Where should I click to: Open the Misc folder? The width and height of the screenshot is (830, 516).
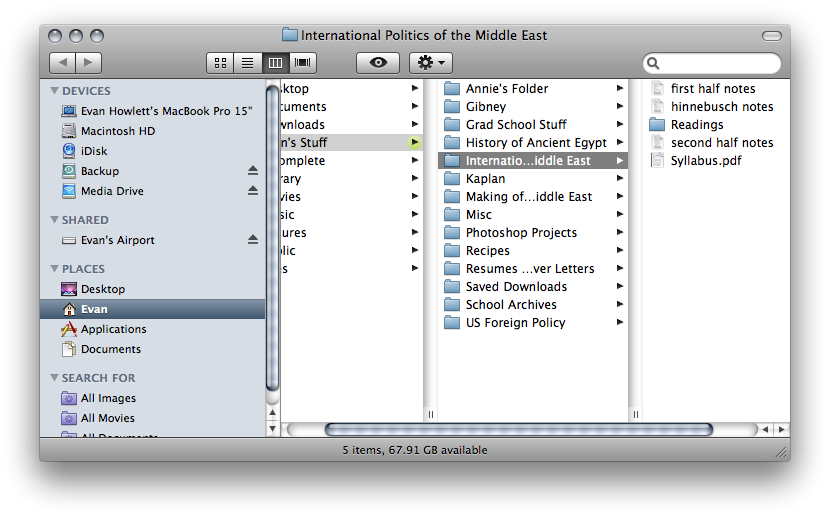[x=533, y=214]
